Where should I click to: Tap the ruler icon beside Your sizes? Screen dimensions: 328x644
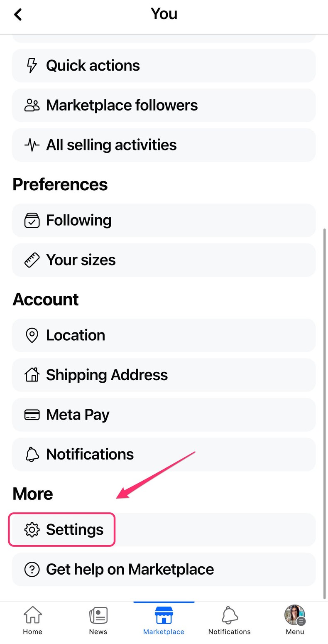pos(32,260)
